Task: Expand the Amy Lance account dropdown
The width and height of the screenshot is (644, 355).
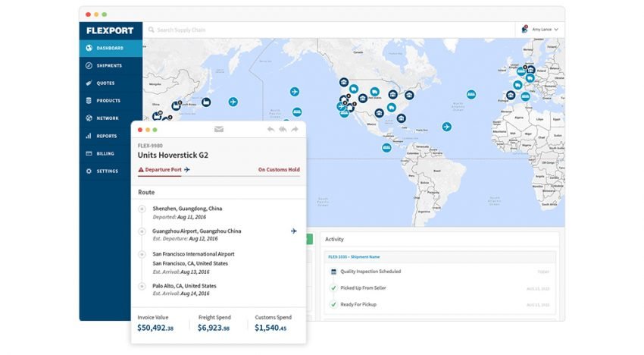Action: click(x=545, y=30)
